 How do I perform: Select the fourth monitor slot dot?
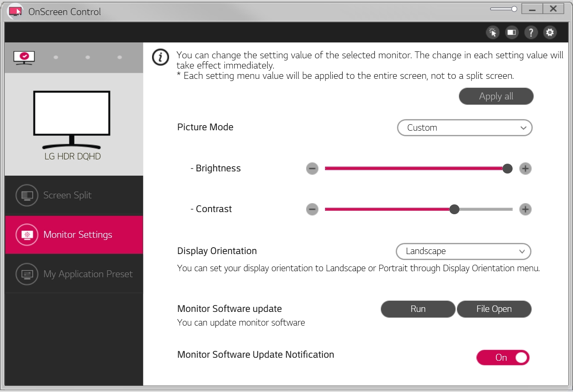point(119,57)
